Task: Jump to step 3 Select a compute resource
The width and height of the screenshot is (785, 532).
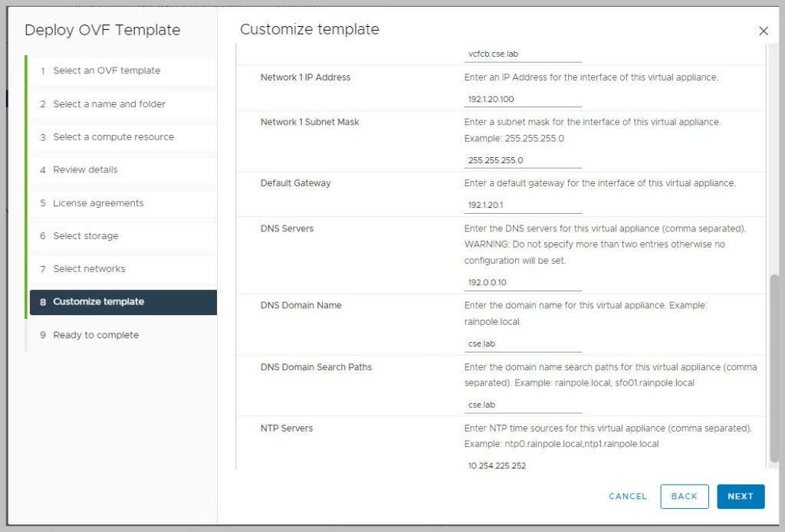Action: point(113,137)
